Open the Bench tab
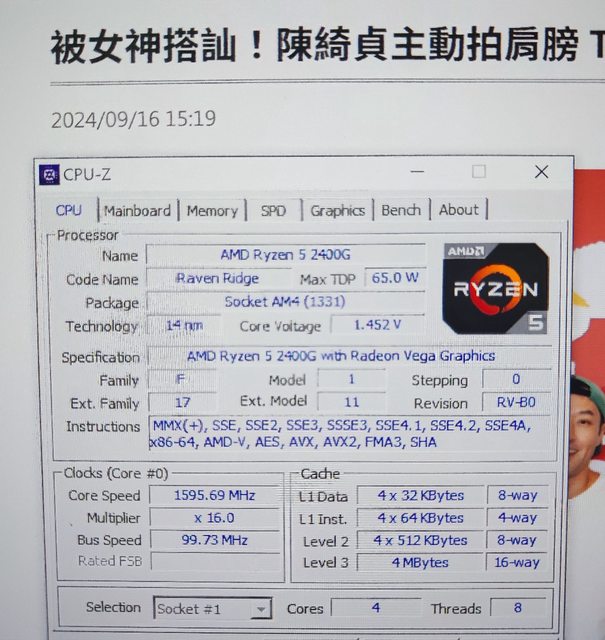The image size is (605, 640). [401, 211]
